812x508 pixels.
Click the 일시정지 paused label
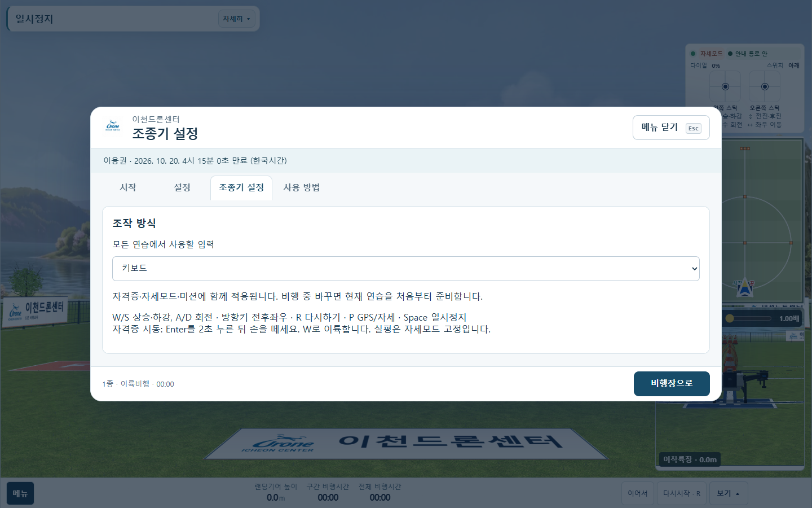coord(34,19)
